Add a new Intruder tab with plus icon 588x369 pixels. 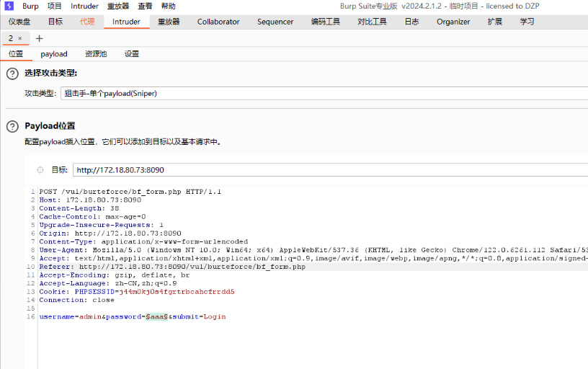(39, 38)
